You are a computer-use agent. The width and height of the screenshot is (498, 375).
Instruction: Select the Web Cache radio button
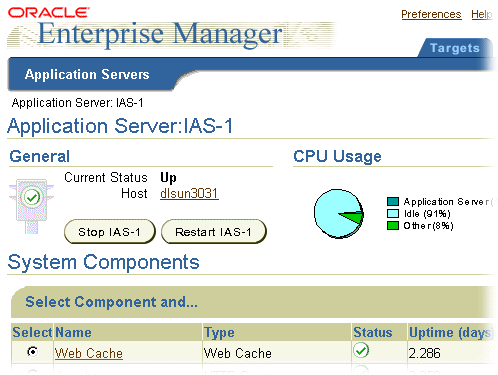point(32,352)
